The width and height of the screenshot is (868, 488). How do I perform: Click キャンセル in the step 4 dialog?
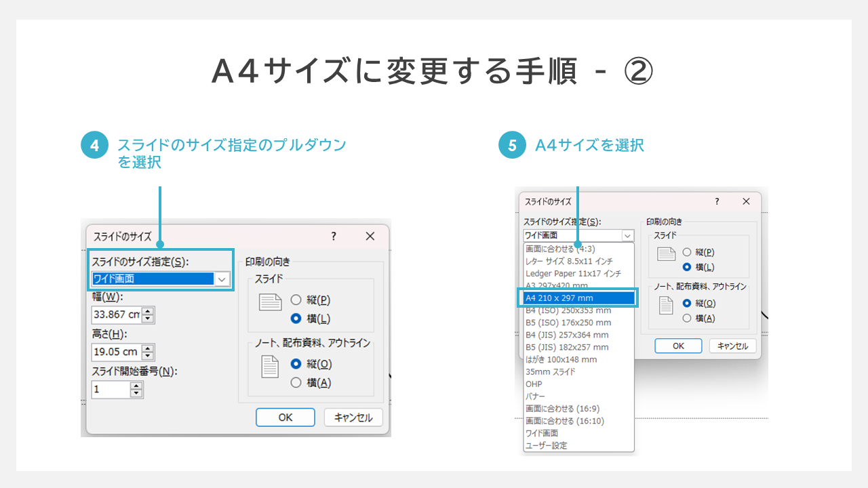tap(353, 417)
